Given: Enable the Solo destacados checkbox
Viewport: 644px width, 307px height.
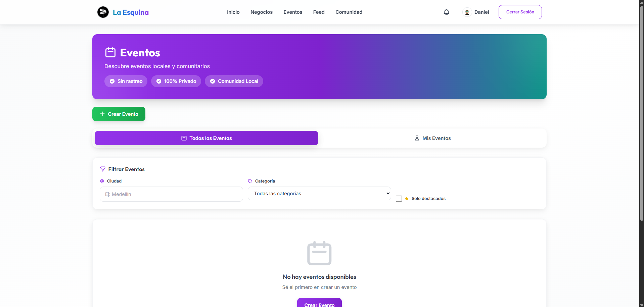Looking at the screenshot, I should point(399,199).
